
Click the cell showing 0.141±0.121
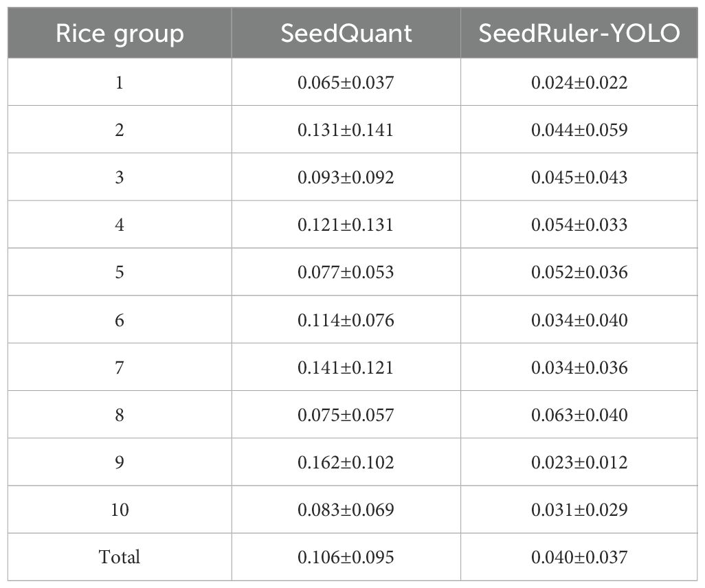(x=346, y=367)
